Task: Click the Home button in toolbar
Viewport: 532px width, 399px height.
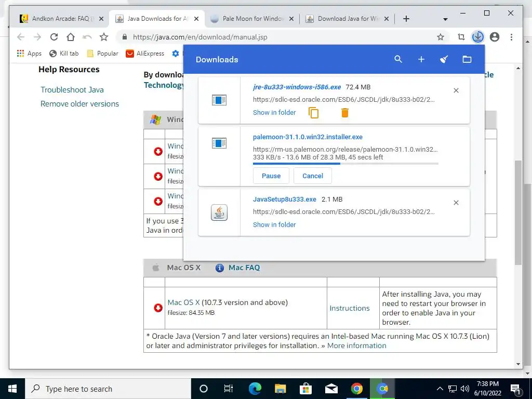Action: pos(70,37)
